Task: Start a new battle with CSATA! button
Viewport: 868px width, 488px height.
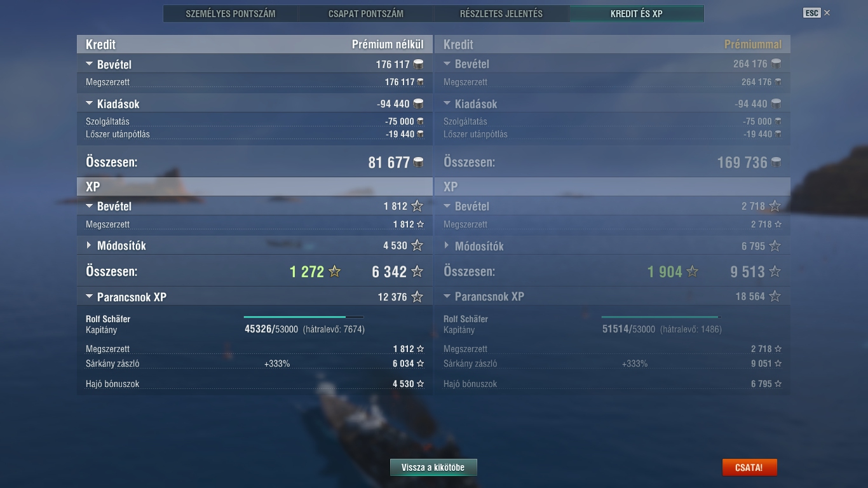Action: pos(749,467)
